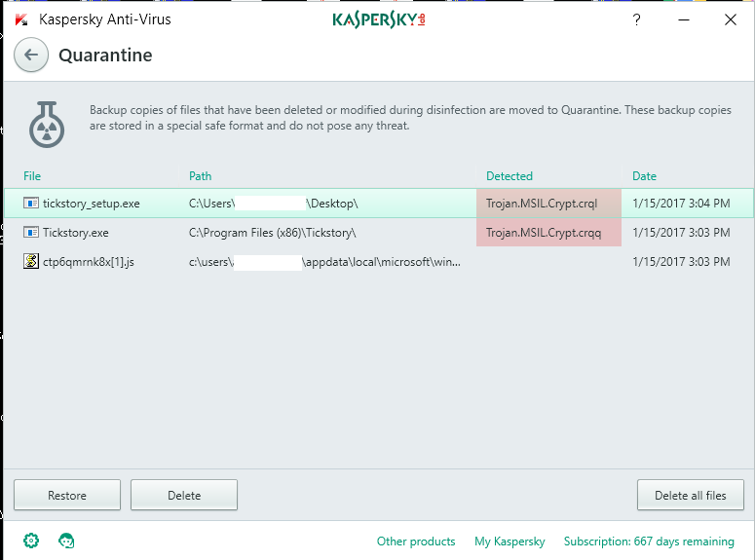755x560 pixels.
Task: Click date cell of ctp6qmrnk8x[1].js row
Action: click(681, 261)
